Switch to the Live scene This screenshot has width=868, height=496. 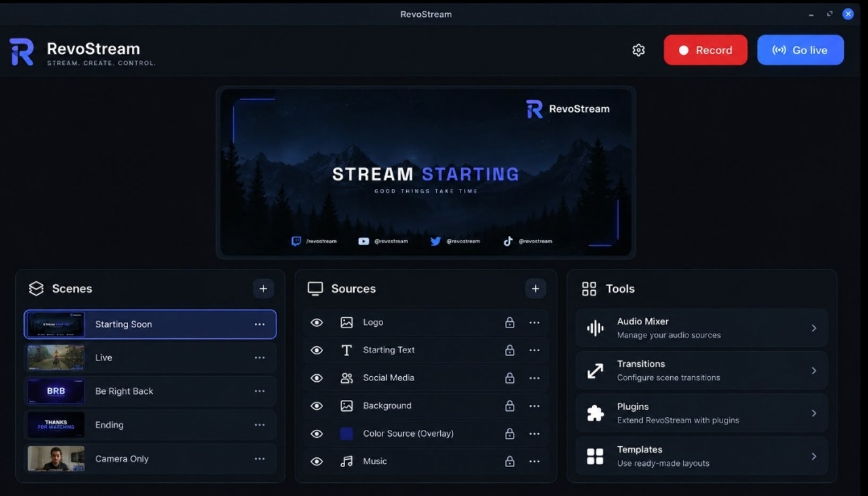tap(150, 357)
